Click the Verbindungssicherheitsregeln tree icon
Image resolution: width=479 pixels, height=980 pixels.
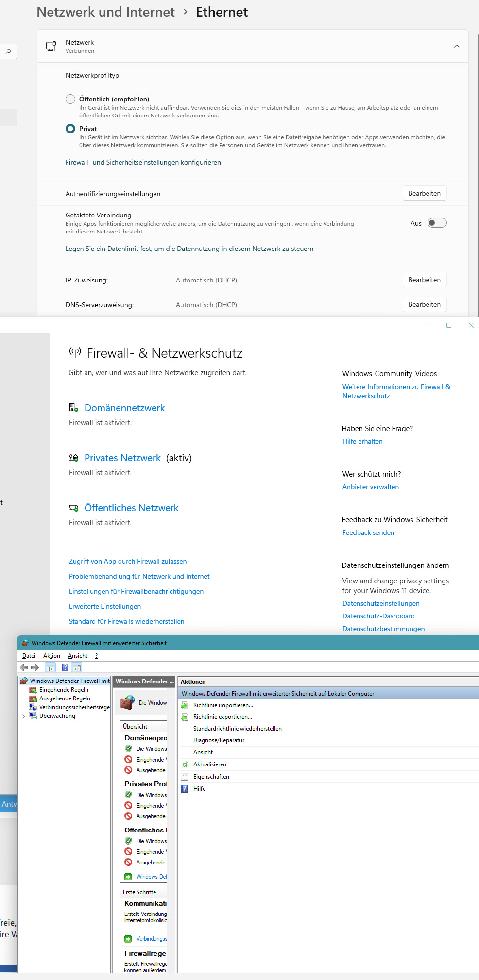pos(33,707)
